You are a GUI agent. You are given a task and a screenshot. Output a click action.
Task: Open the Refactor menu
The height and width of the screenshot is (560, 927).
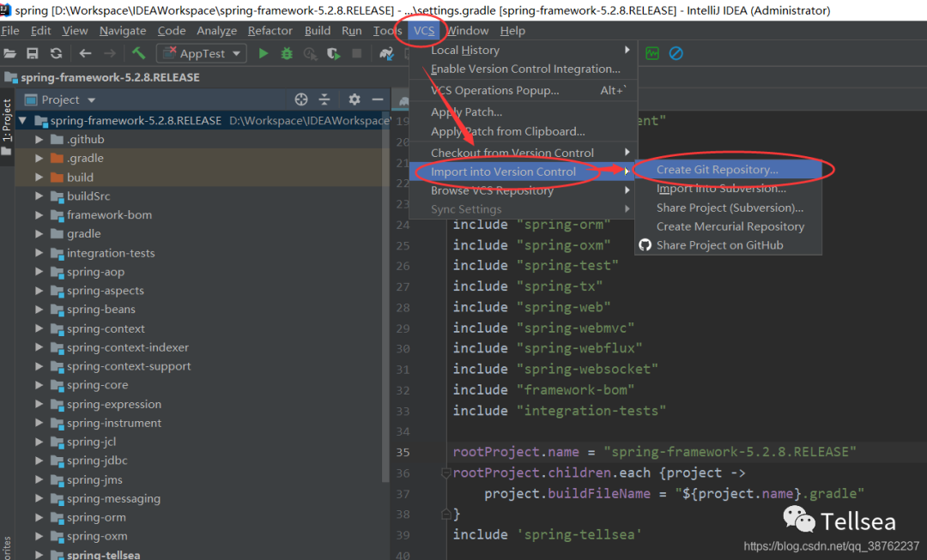click(x=270, y=31)
